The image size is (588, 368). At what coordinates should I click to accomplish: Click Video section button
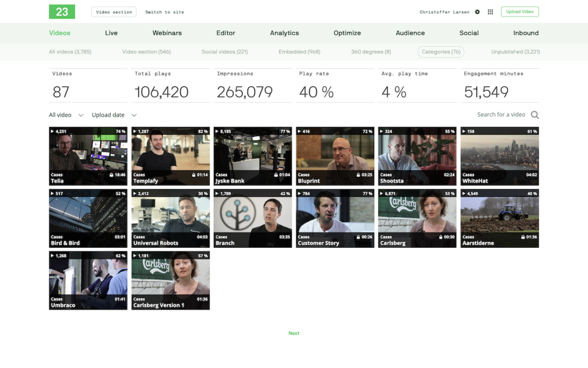[x=114, y=12]
